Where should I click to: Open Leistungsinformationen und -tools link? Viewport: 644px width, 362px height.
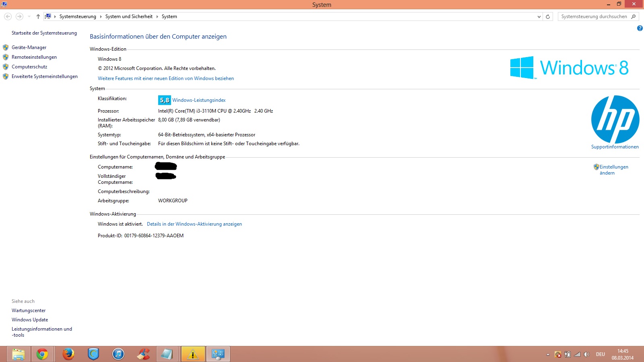tap(42, 332)
